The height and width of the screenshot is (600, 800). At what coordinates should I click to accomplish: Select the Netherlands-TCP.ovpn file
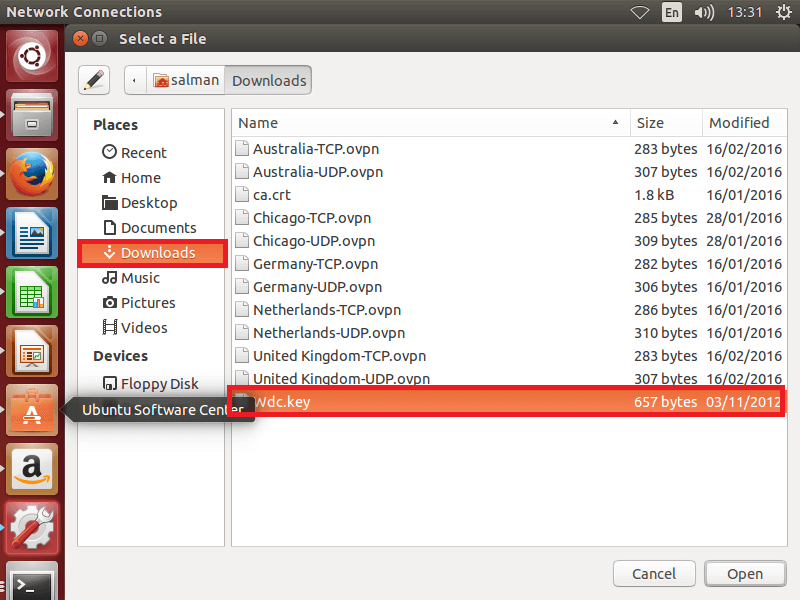tap(509, 310)
